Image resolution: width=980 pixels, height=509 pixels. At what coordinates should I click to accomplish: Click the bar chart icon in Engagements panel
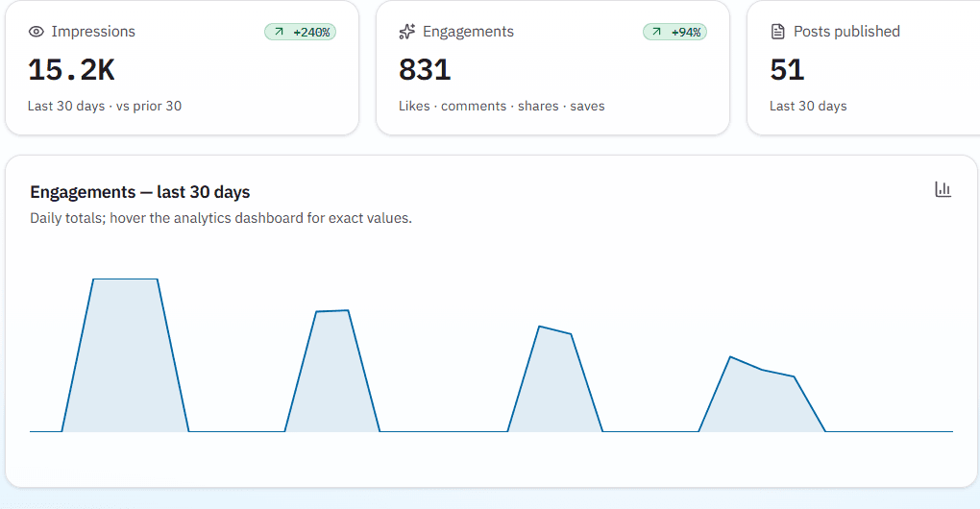coord(943,189)
